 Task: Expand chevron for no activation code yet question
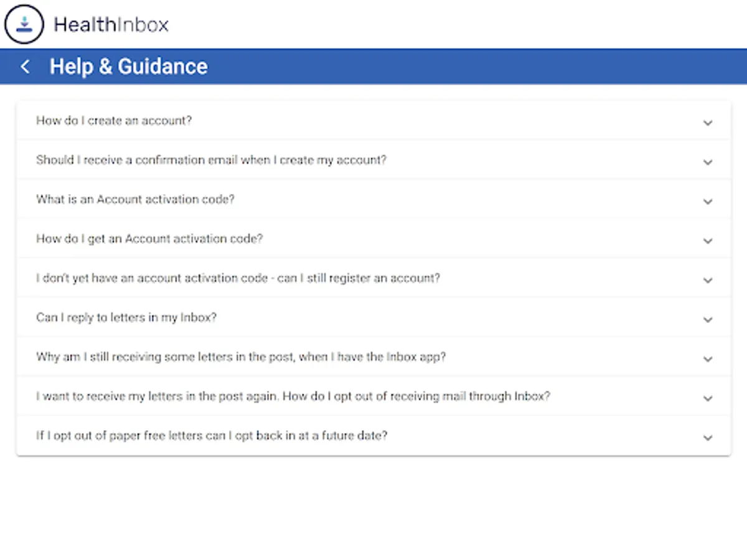point(708,280)
